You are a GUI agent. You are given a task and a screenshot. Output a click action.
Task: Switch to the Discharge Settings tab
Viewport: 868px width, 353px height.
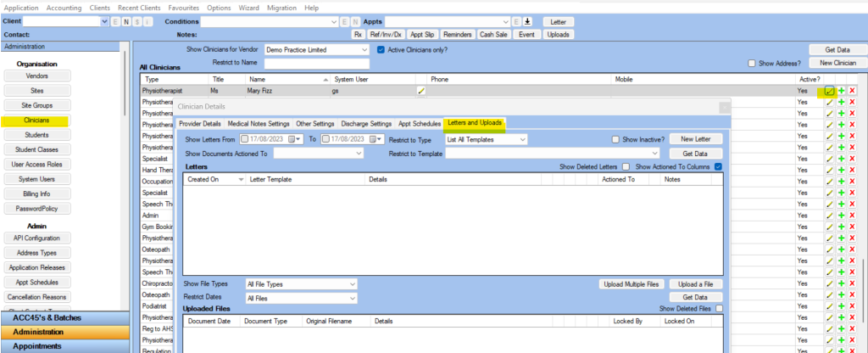366,124
